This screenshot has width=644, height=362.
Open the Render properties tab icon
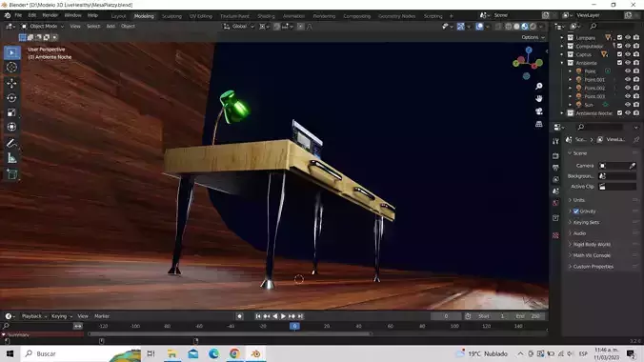point(555,156)
